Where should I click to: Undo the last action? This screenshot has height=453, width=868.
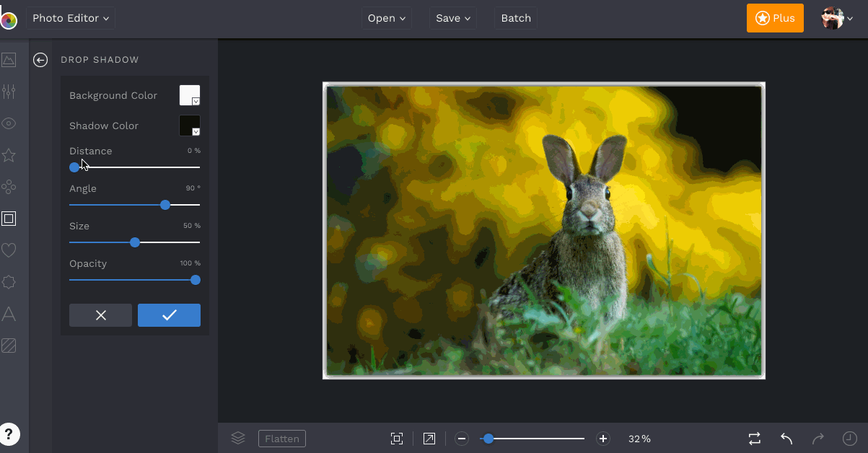pyautogui.click(x=786, y=439)
